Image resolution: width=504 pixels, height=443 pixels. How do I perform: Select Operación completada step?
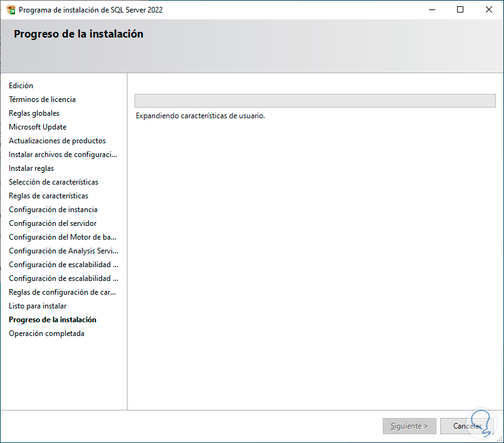click(x=47, y=334)
